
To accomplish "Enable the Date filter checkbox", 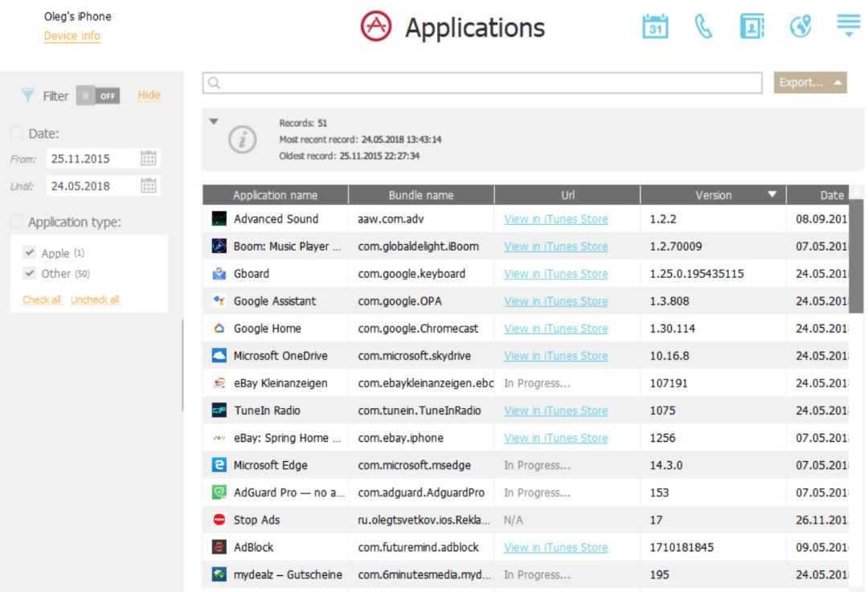I will (x=17, y=133).
